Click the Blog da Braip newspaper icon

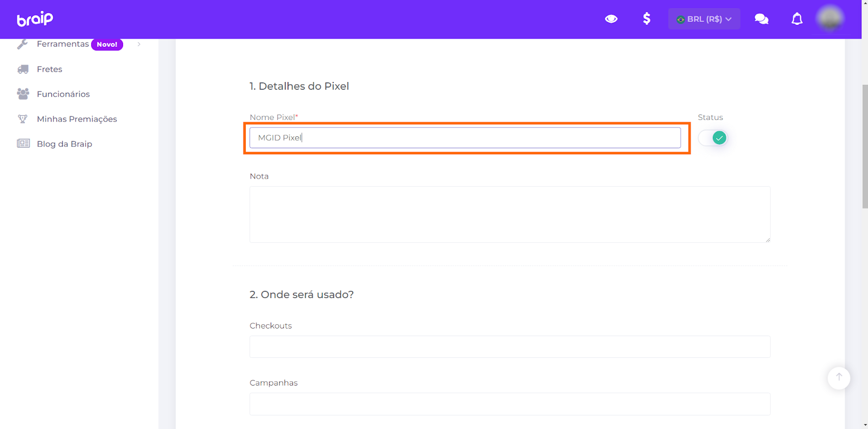tap(23, 144)
